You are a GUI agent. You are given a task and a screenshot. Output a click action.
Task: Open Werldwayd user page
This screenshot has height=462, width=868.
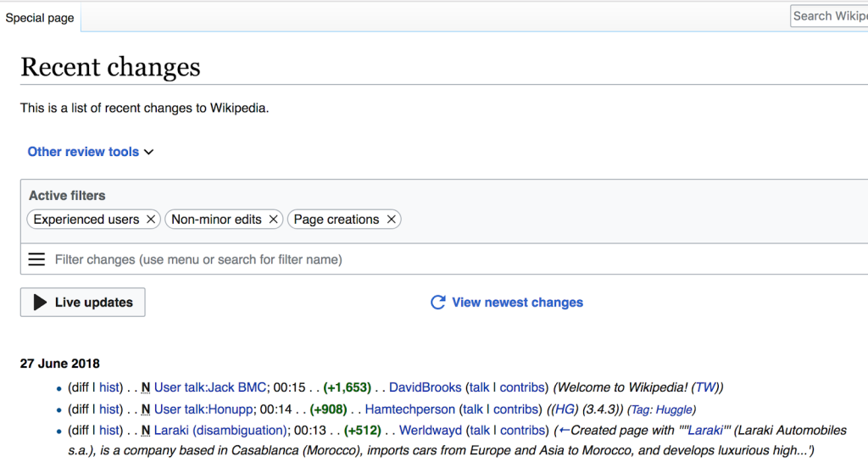430,431
